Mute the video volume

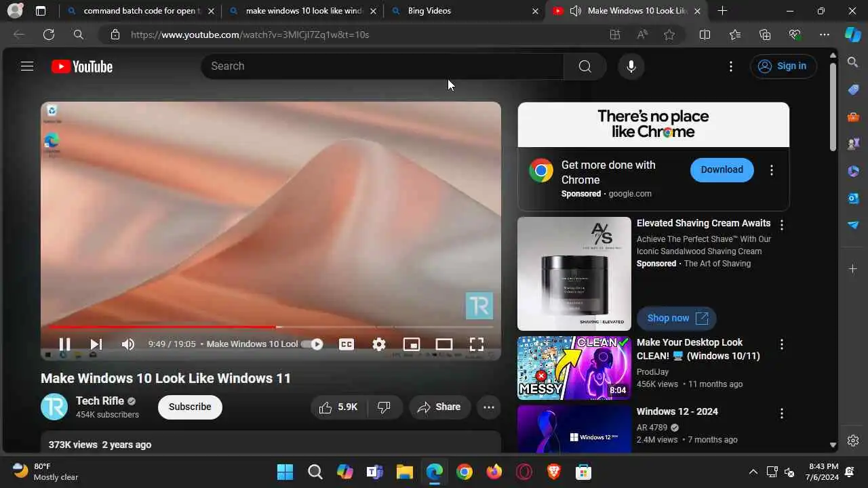pyautogui.click(x=127, y=344)
